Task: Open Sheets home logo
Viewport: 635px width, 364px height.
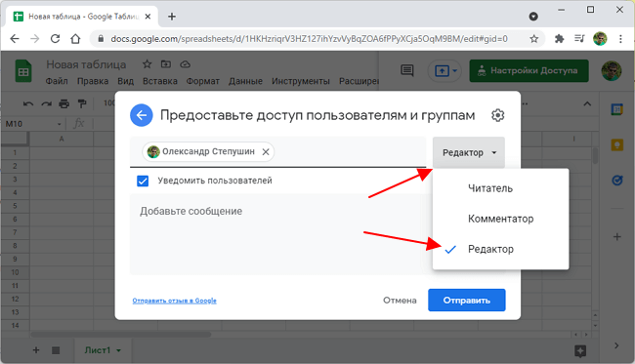Action: (x=23, y=71)
